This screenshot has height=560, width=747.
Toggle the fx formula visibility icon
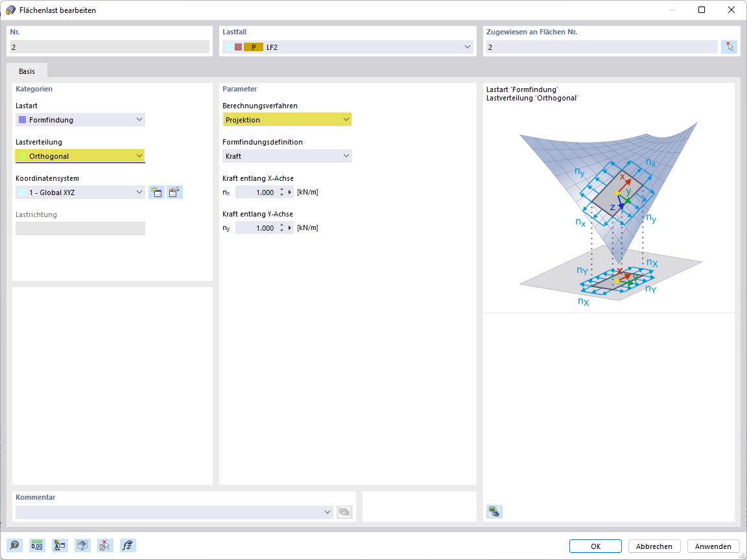point(128,545)
